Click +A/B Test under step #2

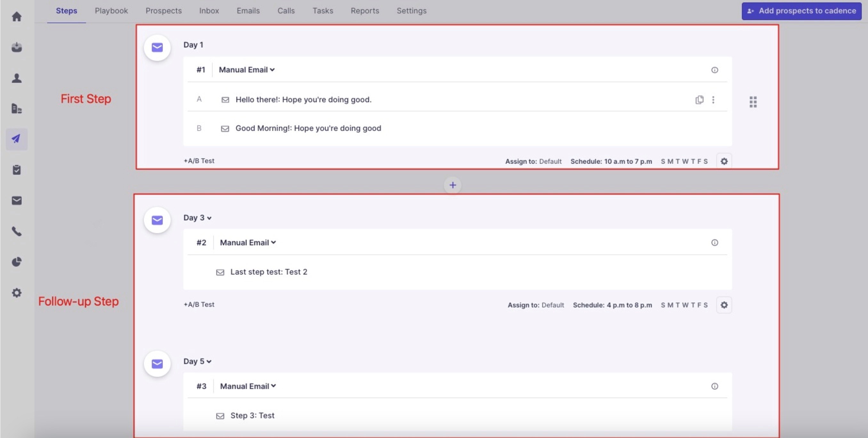(x=199, y=304)
